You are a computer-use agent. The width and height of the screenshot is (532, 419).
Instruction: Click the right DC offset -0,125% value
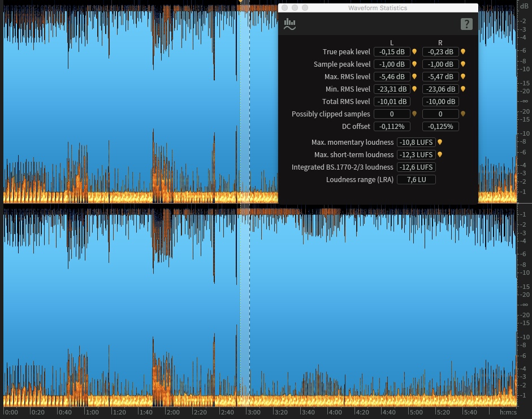[440, 127]
